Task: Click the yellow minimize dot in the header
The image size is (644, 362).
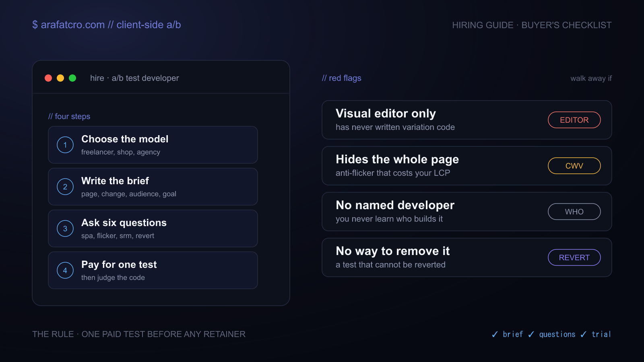Action: coord(60,78)
